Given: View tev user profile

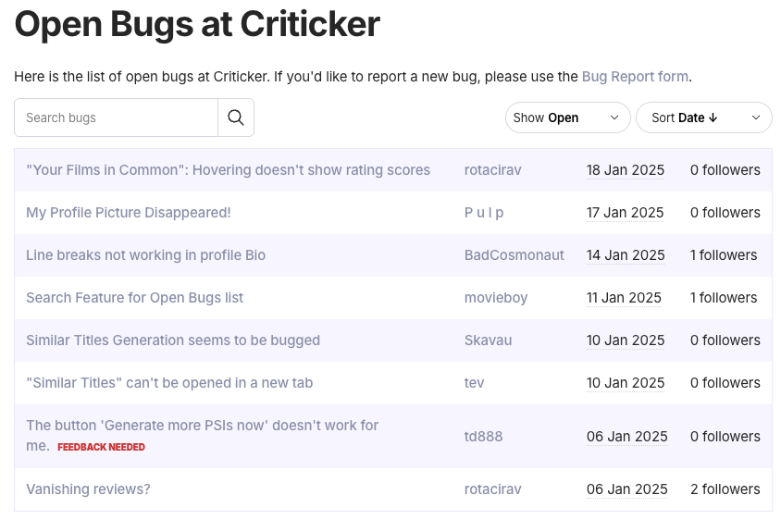Looking at the screenshot, I should pos(474,383).
